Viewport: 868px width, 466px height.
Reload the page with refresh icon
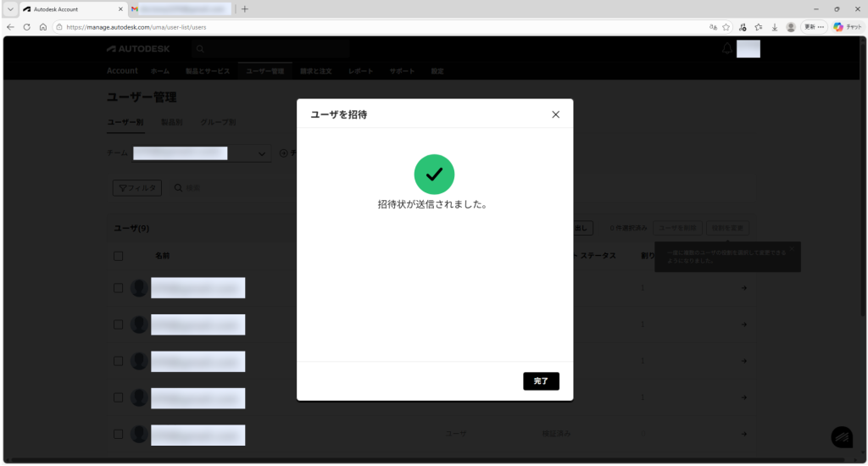(x=27, y=27)
